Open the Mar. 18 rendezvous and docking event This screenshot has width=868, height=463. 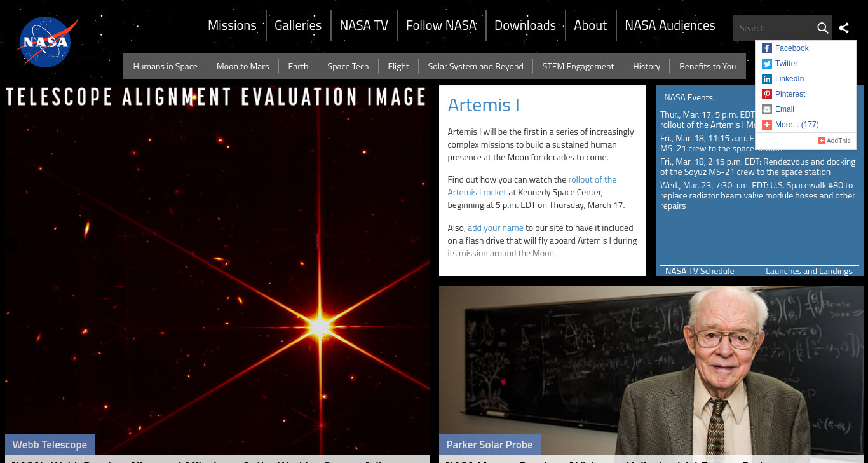[x=758, y=167]
